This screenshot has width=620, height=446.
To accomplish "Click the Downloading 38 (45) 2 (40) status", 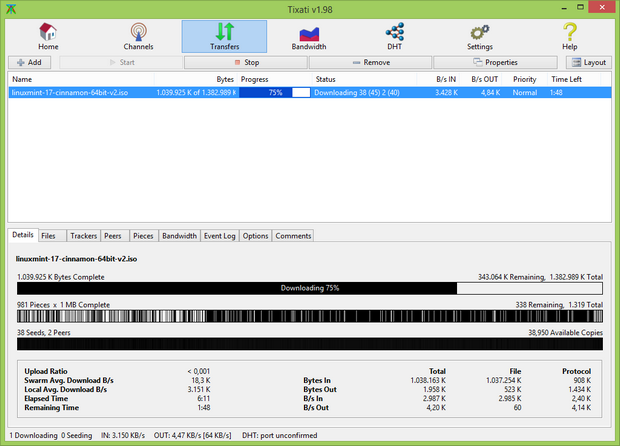I will click(357, 93).
